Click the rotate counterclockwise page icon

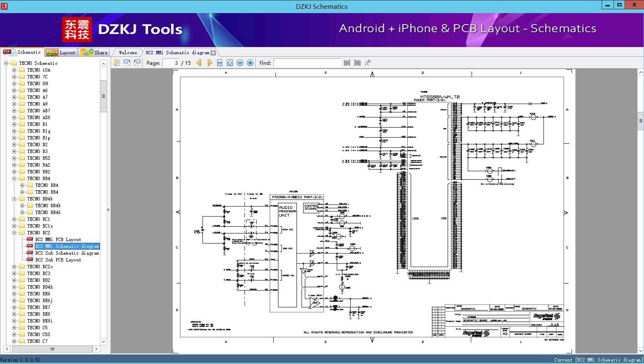point(137,63)
